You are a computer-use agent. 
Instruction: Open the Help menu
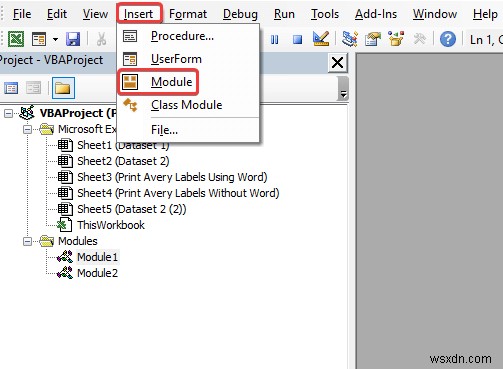coord(485,14)
